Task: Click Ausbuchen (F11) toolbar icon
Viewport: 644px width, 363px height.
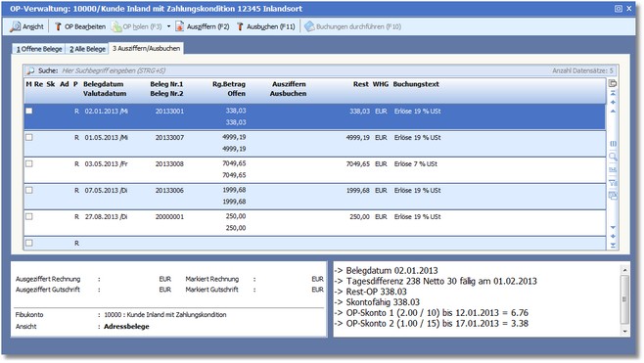Action: coord(240,26)
